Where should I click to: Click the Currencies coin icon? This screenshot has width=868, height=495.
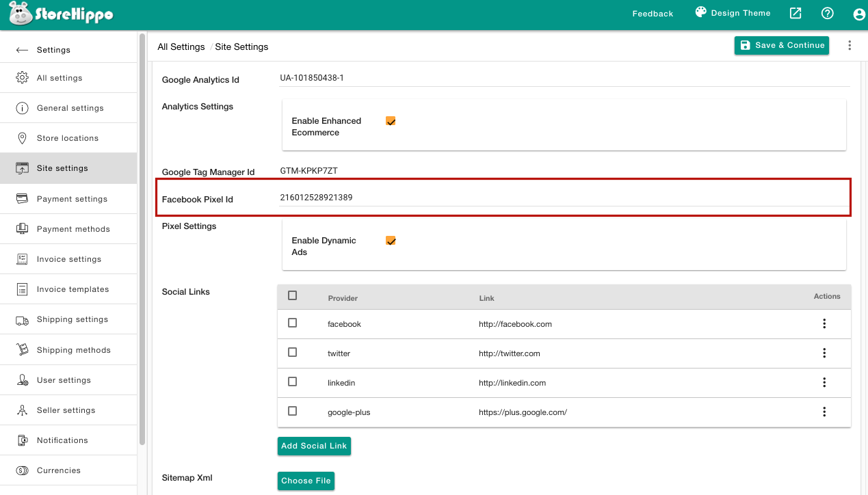(x=23, y=470)
